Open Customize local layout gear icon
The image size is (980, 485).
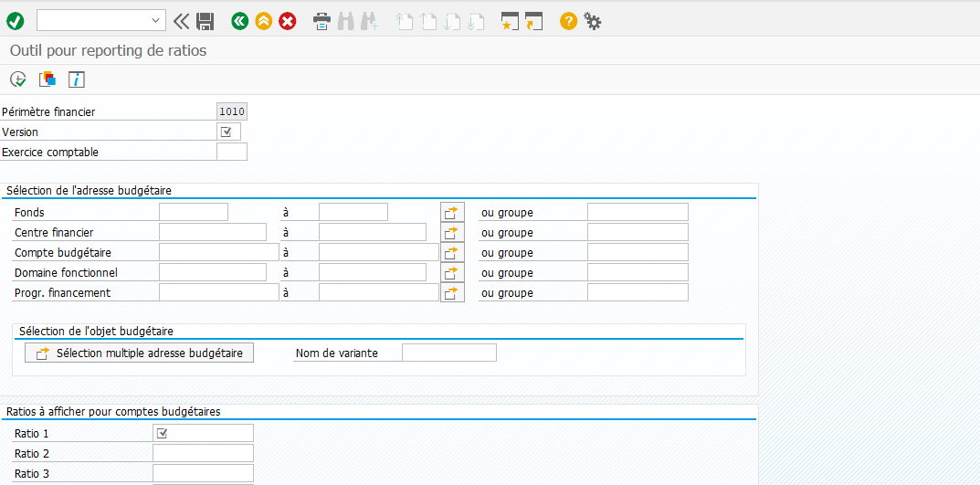(x=593, y=20)
